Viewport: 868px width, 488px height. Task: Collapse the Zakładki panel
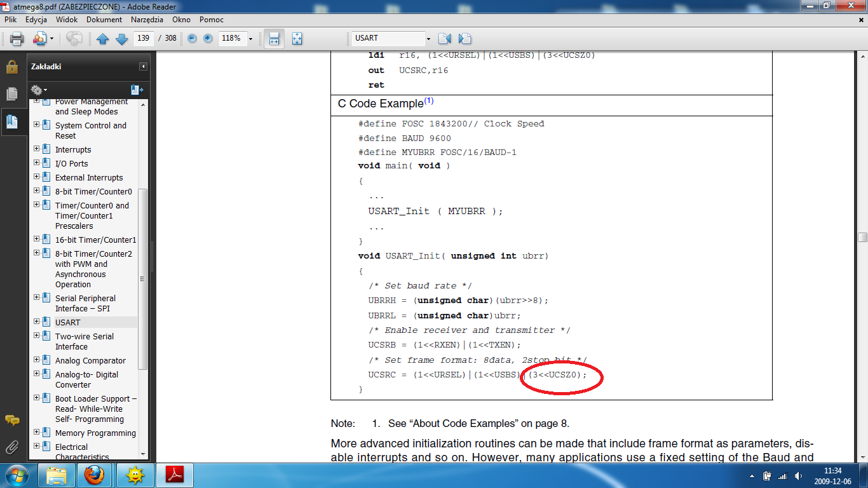coord(144,67)
